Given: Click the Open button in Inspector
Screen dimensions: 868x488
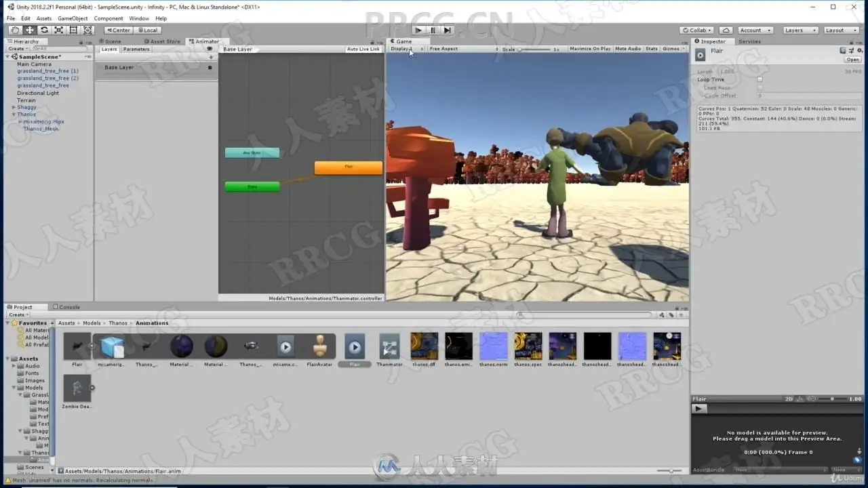Looking at the screenshot, I should [852, 60].
